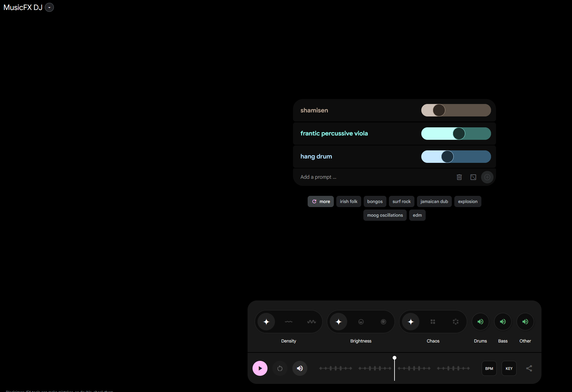Viewport: 572px width, 392px height.
Task: Open the KEY setting
Action: [509, 368]
